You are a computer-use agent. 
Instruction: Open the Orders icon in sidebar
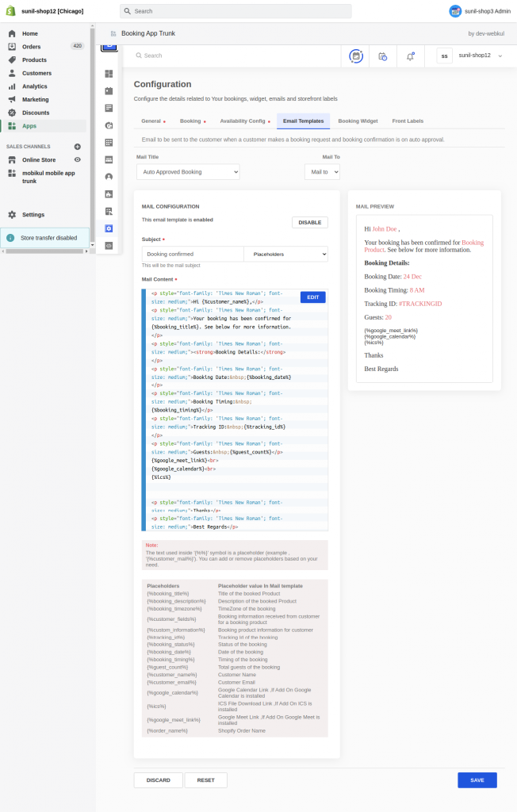tap(12, 47)
